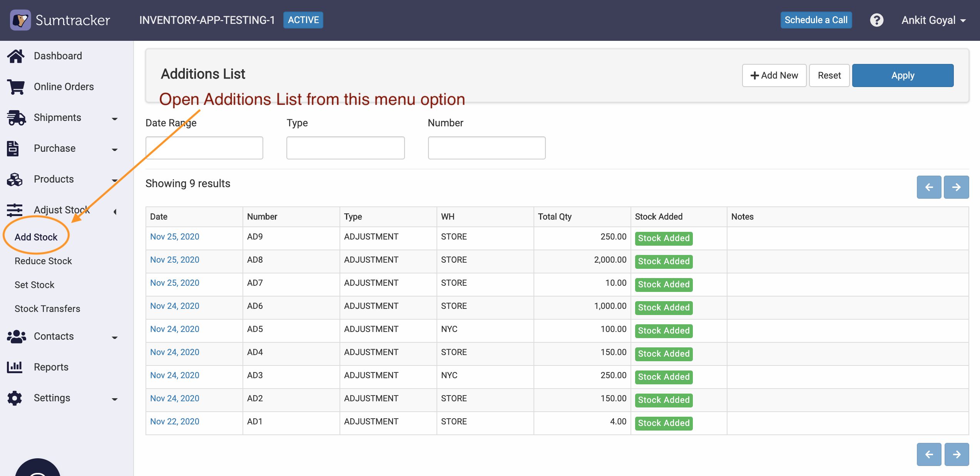980x476 pixels.
Task: Click the Contacts people icon
Action: pyautogui.click(x=16, y=337)
